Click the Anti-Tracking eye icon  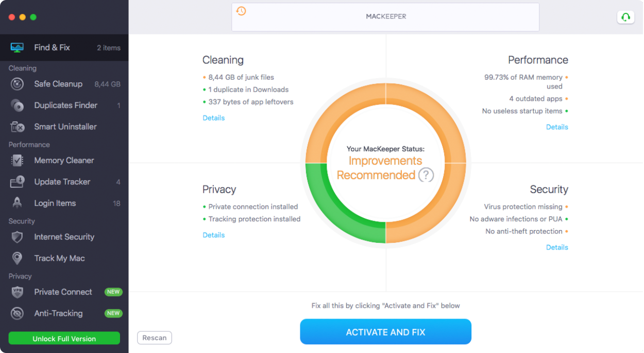click(17, 313)
